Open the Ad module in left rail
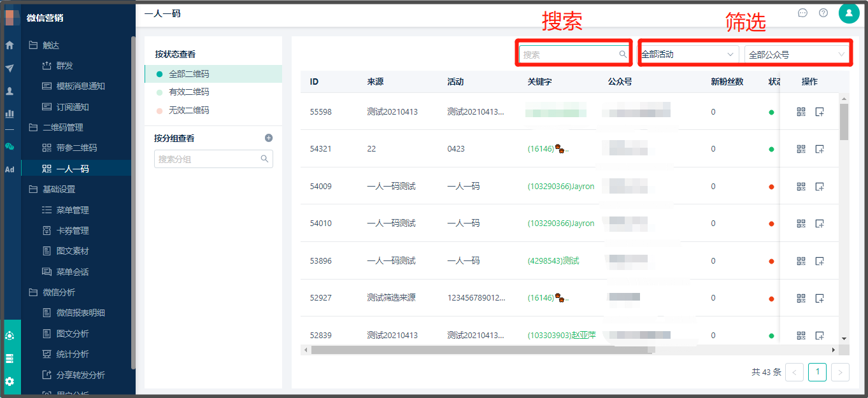 click(x=10, y=169)
